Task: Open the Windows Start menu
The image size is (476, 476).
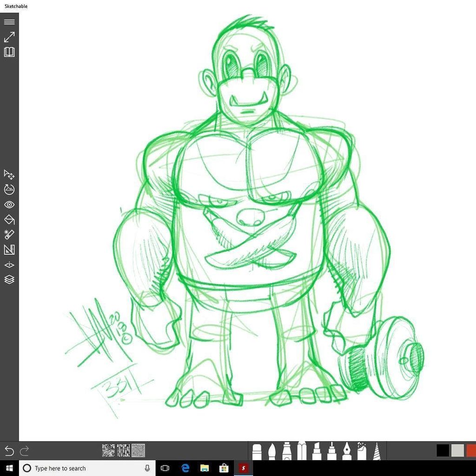Action: click(x=9, y=468)
